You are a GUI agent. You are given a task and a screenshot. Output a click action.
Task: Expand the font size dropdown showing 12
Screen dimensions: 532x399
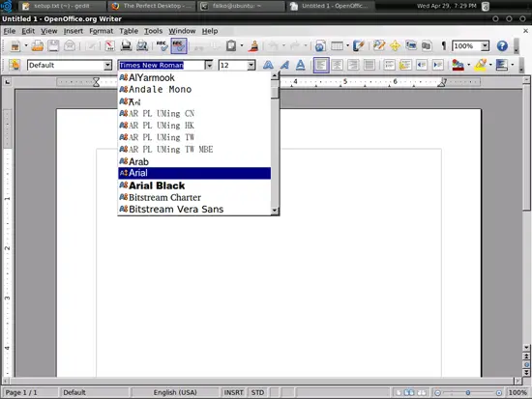pos(251,65)
